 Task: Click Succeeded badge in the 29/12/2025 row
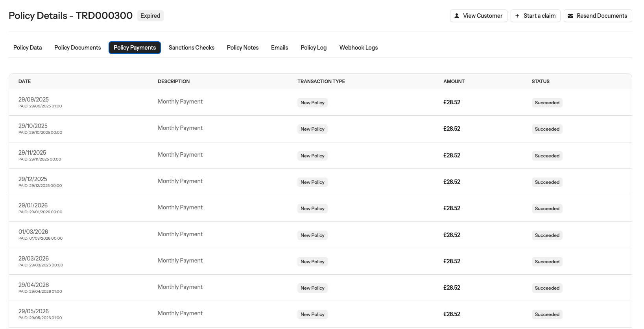coord(547,182)
